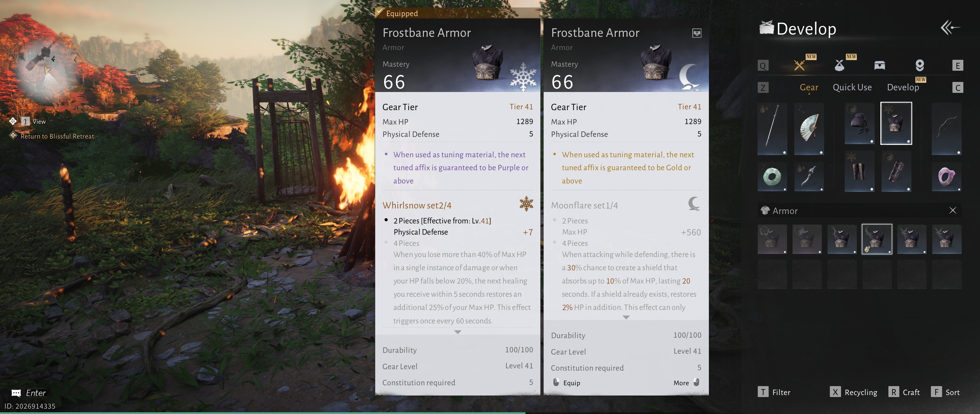Click the back arrow next to Develop
980x414 pixels.
[x=950, y=28]
